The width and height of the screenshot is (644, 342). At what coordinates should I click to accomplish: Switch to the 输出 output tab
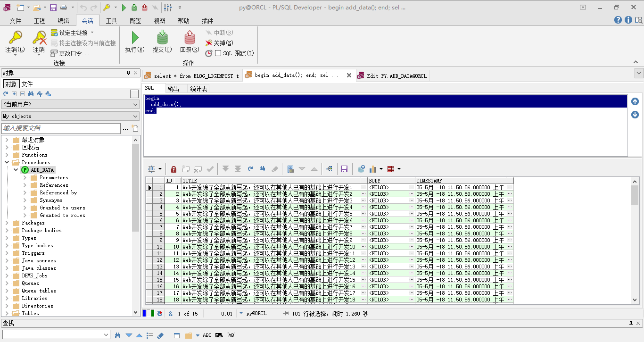173,89
